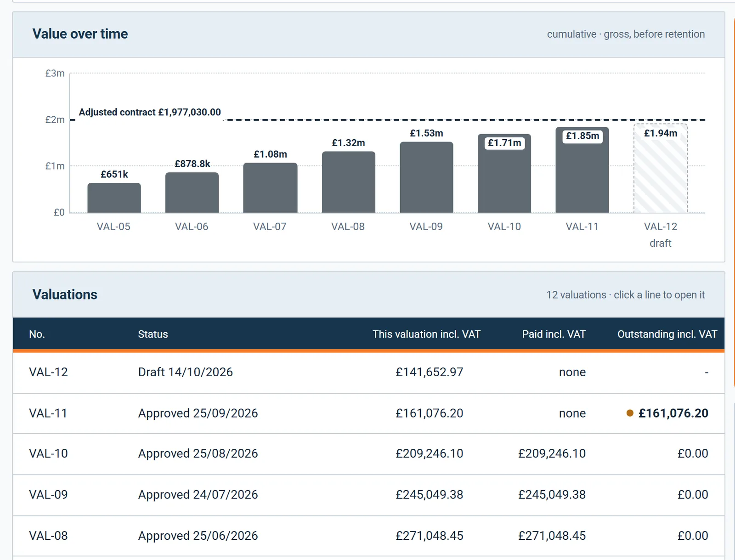Select the VAL-07 bar labelled £1.08m

pos(270,187)
